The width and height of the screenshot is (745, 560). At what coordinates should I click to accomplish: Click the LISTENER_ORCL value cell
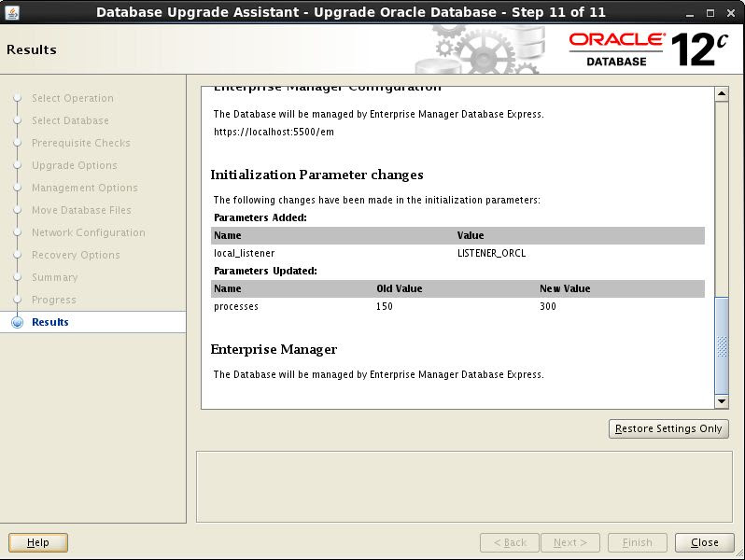(x=491, y=253)
